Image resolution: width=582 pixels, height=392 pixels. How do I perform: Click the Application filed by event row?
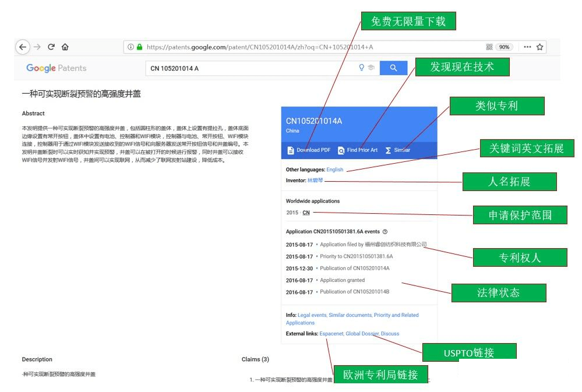click(357, 245)
